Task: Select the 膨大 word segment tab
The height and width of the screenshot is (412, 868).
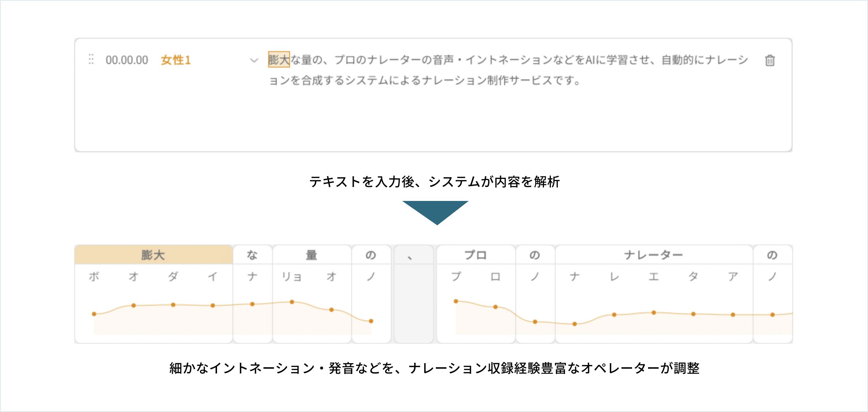Action: pos(153,255)
